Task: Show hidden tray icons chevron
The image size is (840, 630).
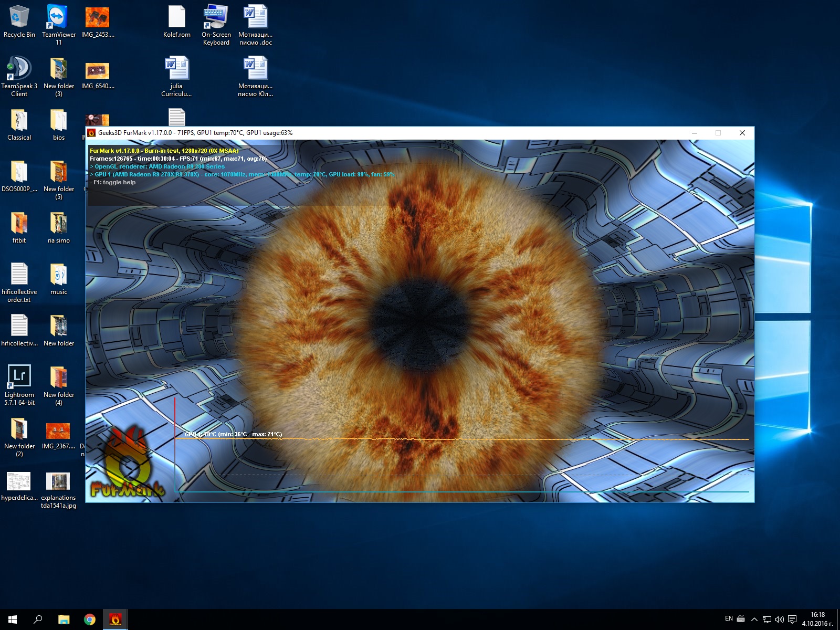Action: click(x=754, y=619)
